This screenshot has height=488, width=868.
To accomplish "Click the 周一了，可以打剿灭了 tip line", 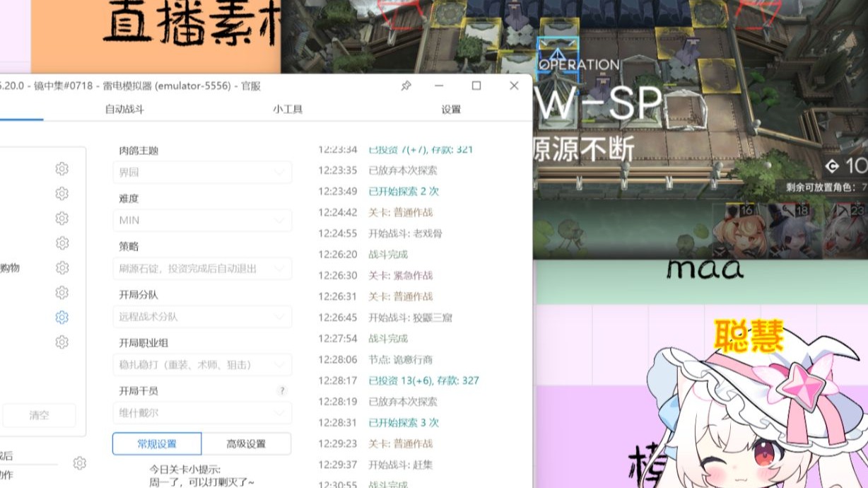I will 201,482.
